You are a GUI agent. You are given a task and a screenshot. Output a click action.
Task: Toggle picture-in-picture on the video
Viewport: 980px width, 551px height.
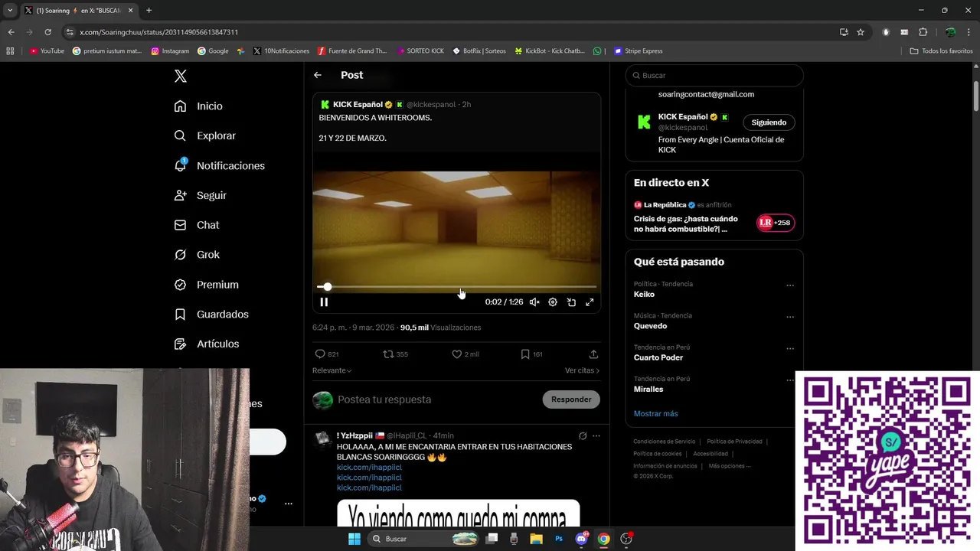pyautogui.click(x=571, y=302)
